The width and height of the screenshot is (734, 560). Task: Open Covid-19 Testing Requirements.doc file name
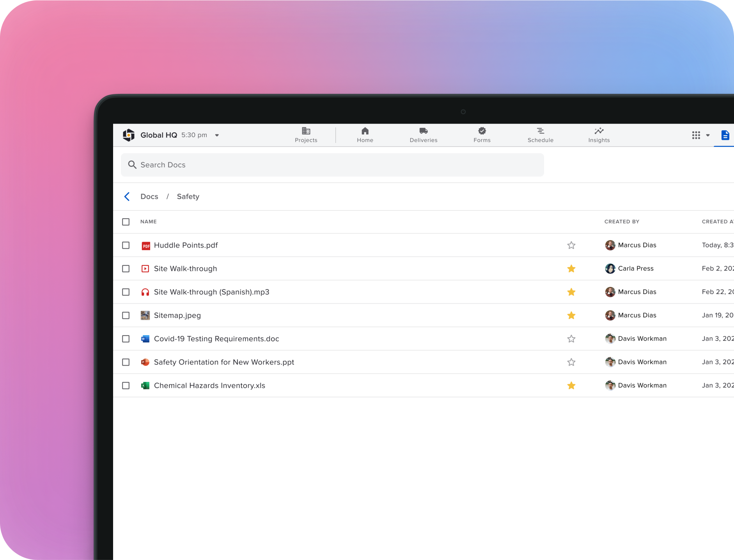tap(216, 339)
